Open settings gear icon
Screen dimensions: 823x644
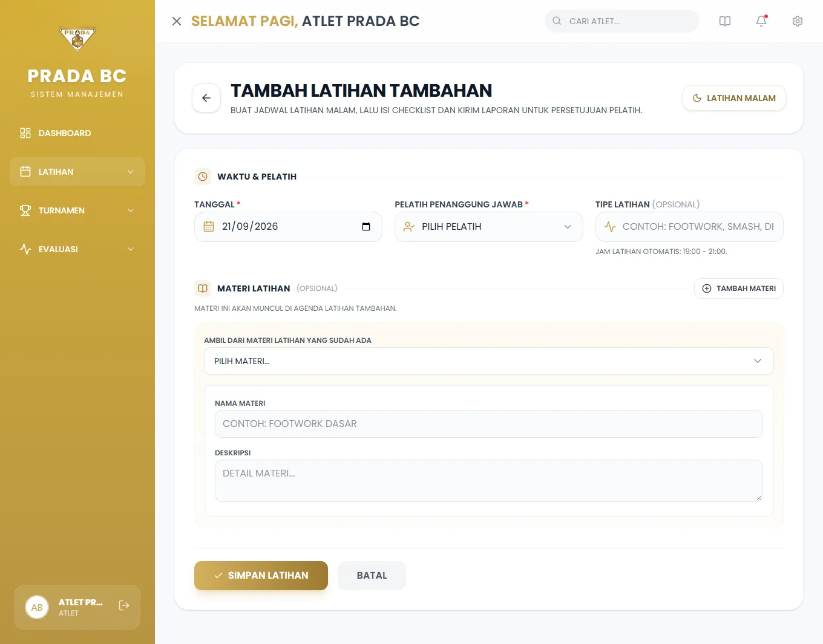pyautogui.click(x=798, y=21)
